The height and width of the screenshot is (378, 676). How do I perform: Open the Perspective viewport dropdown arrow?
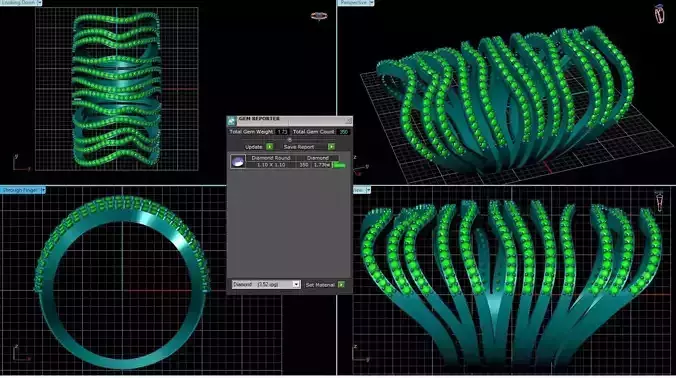(371, 3)
